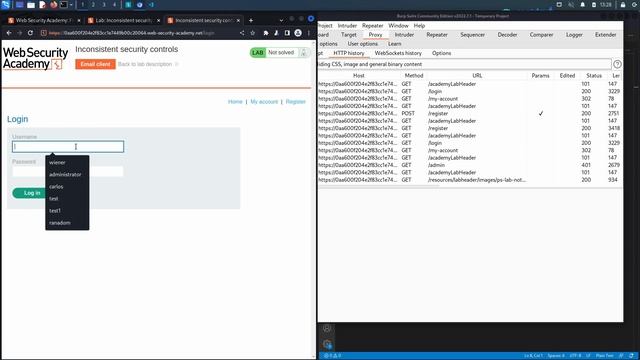Switch to Burp Repeater tab

point(437,35)
